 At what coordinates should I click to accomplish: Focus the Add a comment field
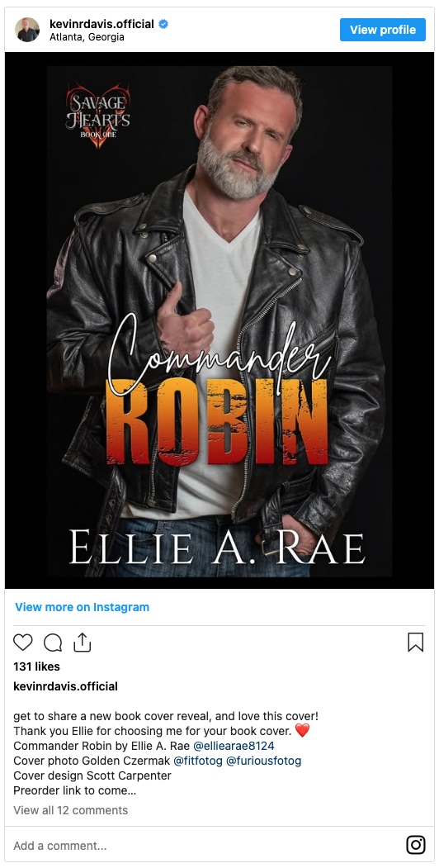tap(205, 846)
